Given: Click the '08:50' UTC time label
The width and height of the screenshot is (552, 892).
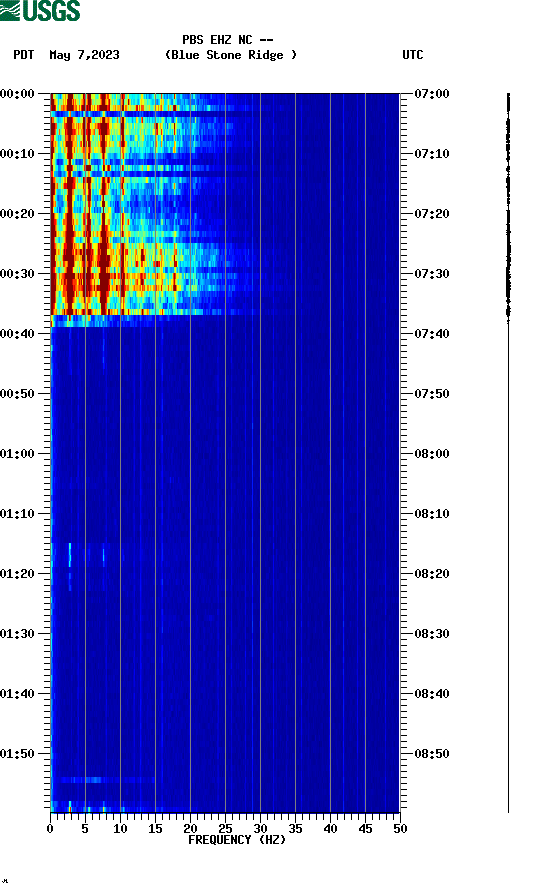Looking at the screenshot, I should click(431, 754).
